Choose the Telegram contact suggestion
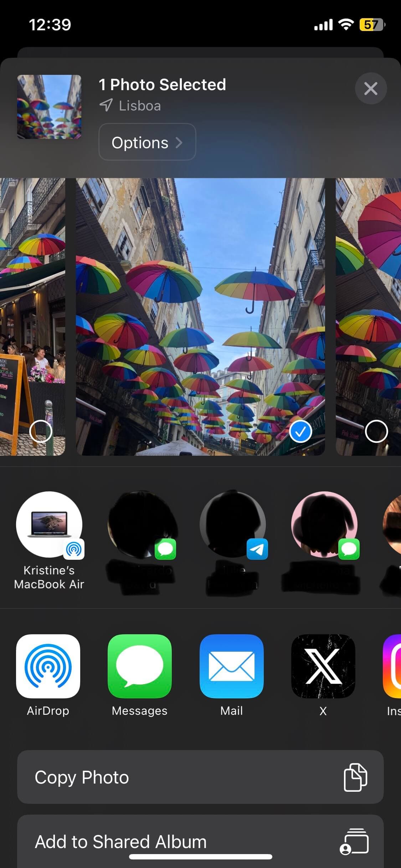This screenshot has width=401, height=868. click(x=232, y=525)
